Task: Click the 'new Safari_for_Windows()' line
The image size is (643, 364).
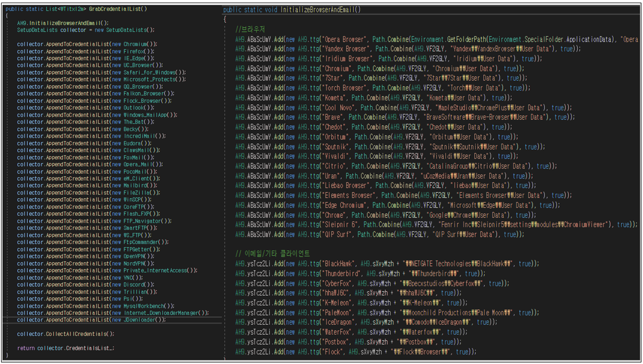Action: [101, 72]
